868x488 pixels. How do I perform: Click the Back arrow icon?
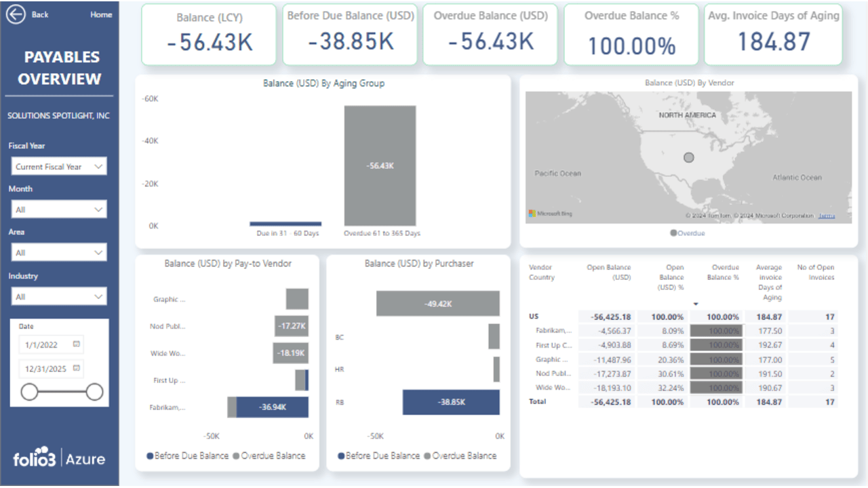pyautogui.click(x=16, y=14)
